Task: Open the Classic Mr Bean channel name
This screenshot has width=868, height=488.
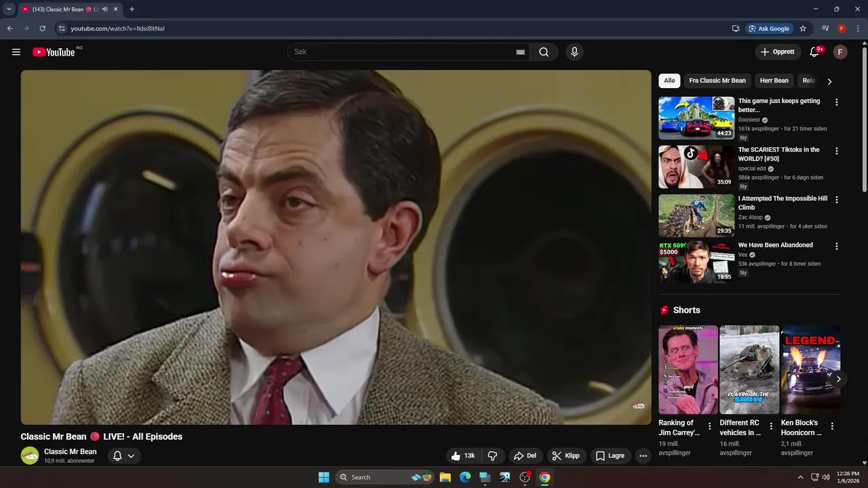Action: 71,451
